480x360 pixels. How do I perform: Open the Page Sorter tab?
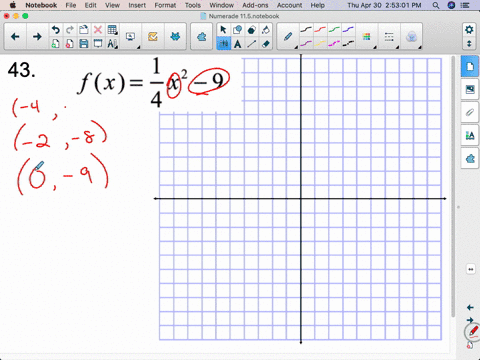pos(470,67)
